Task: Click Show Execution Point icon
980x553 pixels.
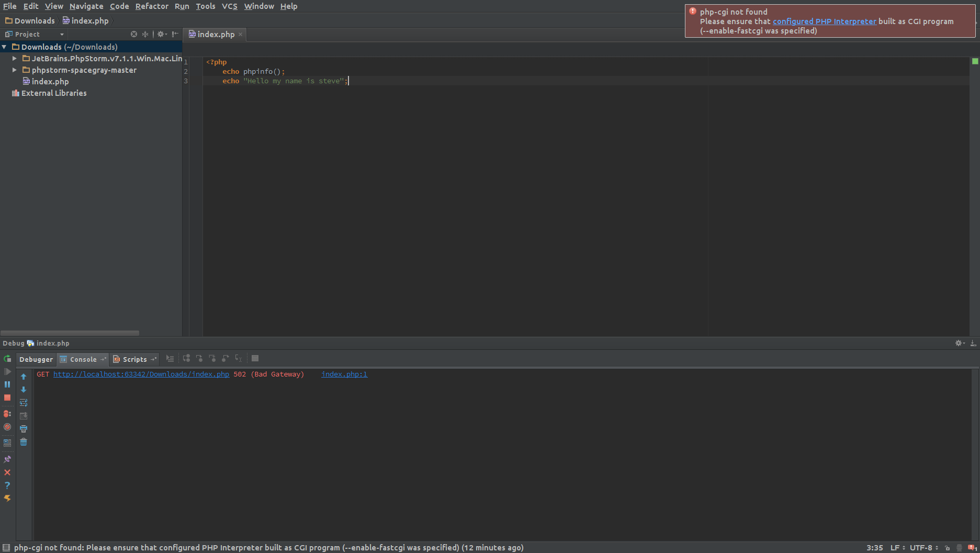Action: click(x=170, y=359)
